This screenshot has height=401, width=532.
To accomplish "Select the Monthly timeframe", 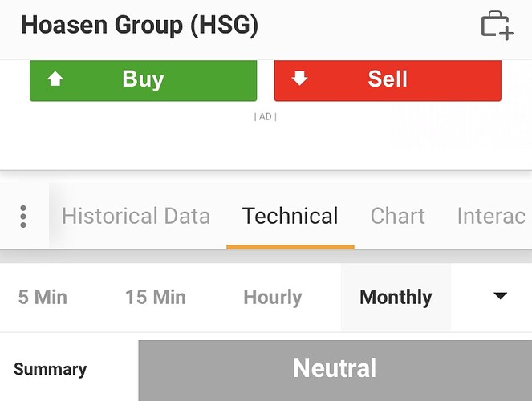I will tap(396, 298).
